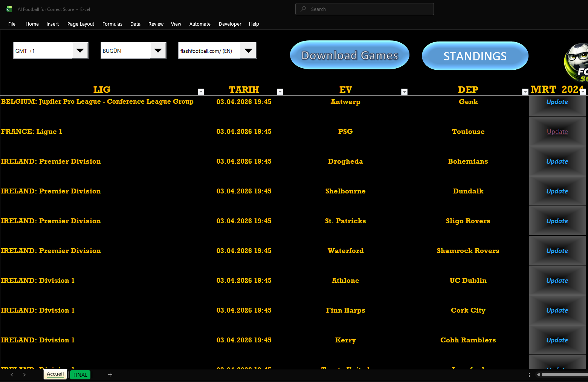Image resolution: width=588 pixels, height=382 pixels.
Task: Switch to the FINAL sheet tab
Action: click(80, 375)
